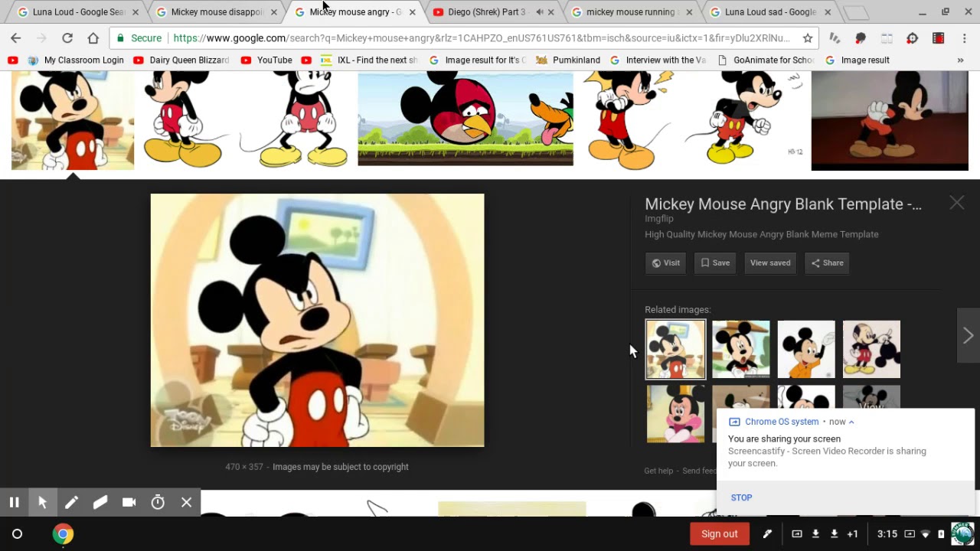Click the dark cloud extension icon
980x551 pixels.
(x=861, y=38)
